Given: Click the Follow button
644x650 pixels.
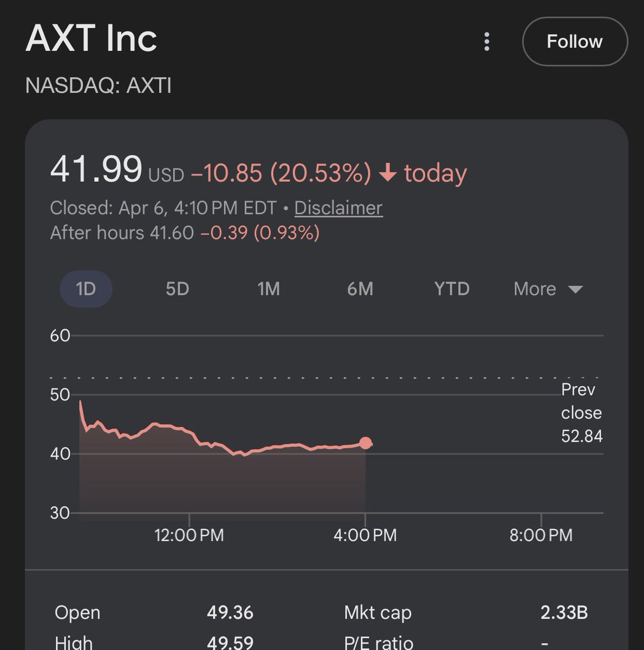Looking at the screenshot, I should click(574, 42).
